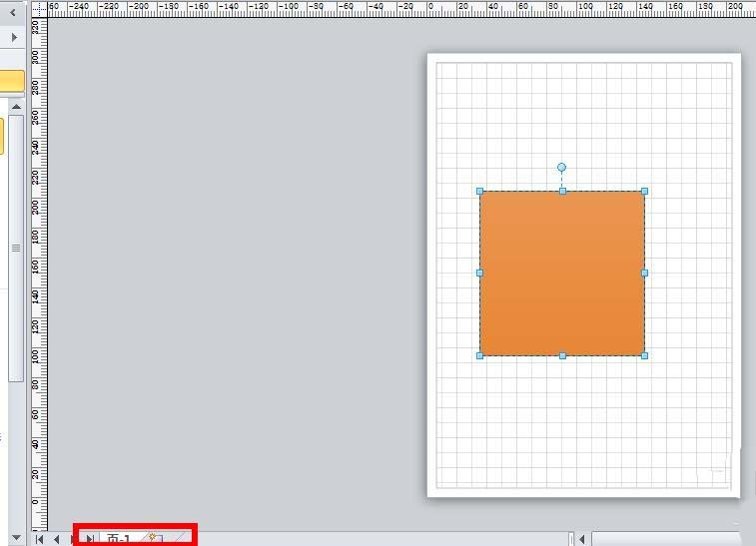Go to the last page tab
The height and width of the screenshot is (546, 756).
(x=89, y=539)
